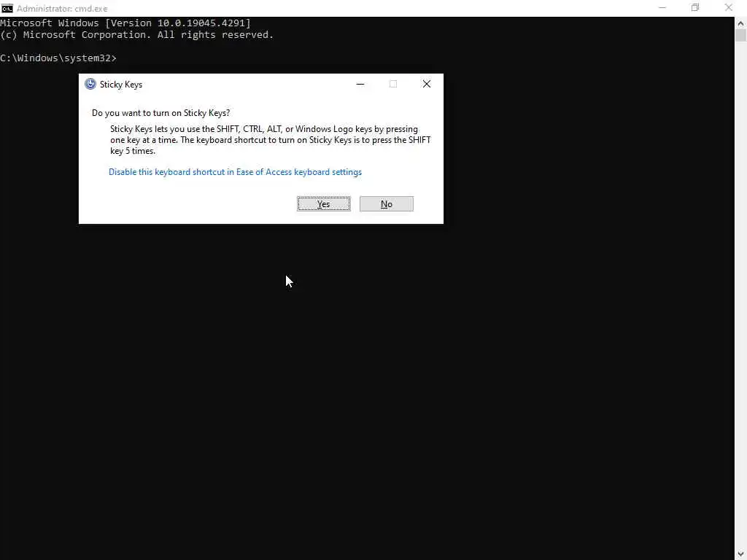Screen dimensions: 747x560
Task: Click the Microsoft Corporation copyright line
Action: coord(137,35)
